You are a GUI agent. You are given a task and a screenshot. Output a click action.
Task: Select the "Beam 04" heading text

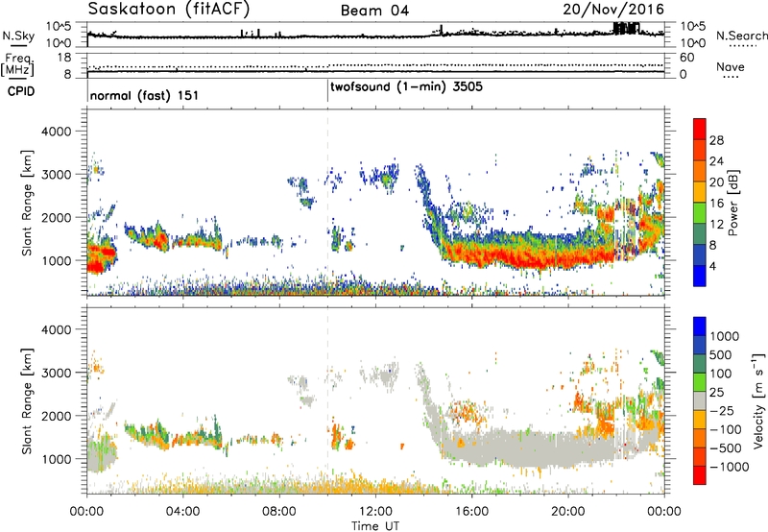(x=374, y=11)
